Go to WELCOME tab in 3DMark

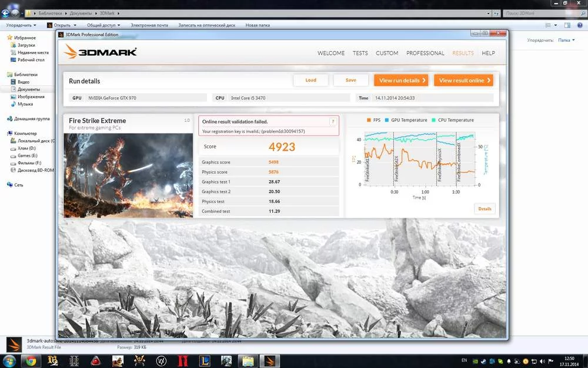point(330,53)
